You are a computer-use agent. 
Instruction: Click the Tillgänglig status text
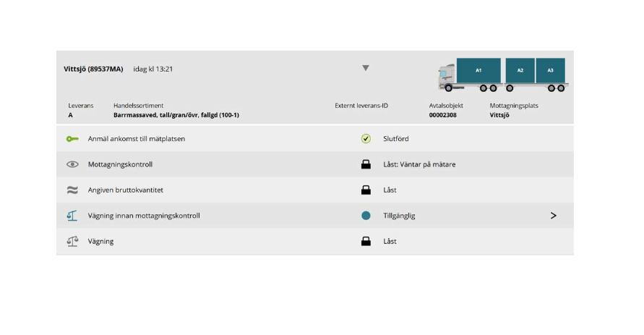[x=399, y=216]
